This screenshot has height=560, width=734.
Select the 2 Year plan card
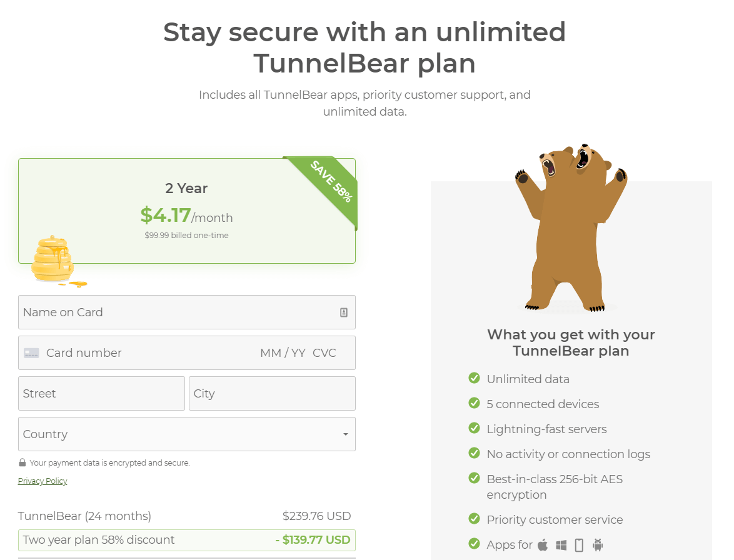[x=186, y=211]
